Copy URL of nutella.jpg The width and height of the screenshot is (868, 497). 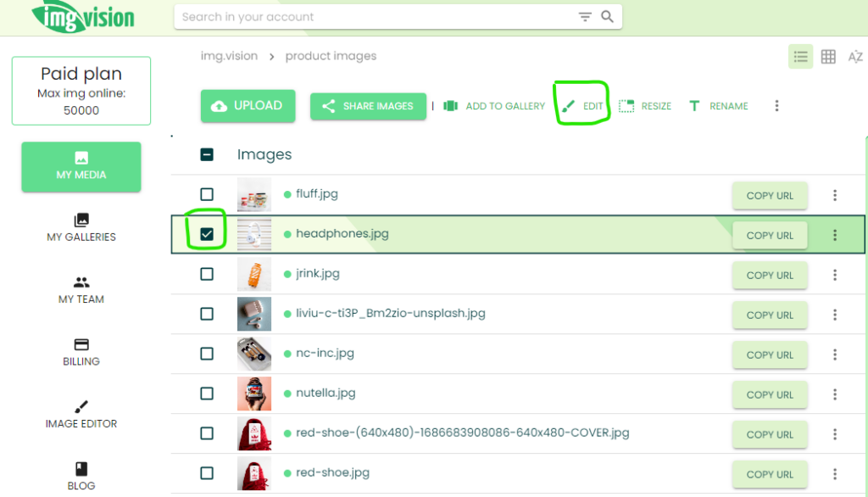coord(770,395)
